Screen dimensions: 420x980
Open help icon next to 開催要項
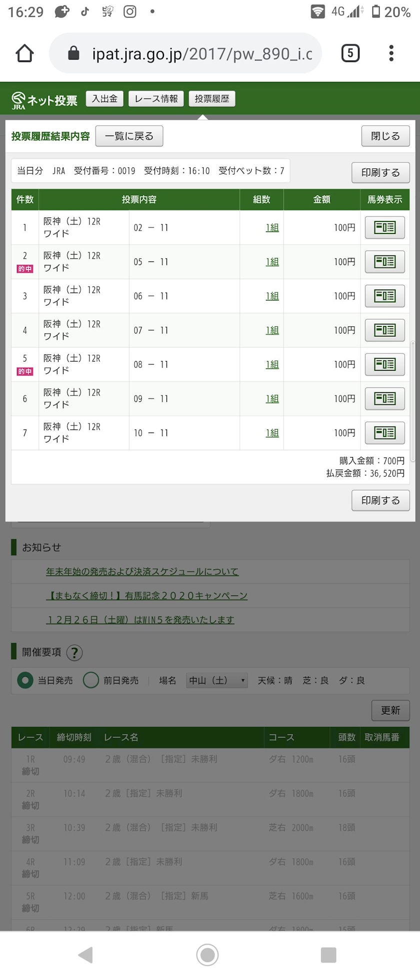point(74,652)
